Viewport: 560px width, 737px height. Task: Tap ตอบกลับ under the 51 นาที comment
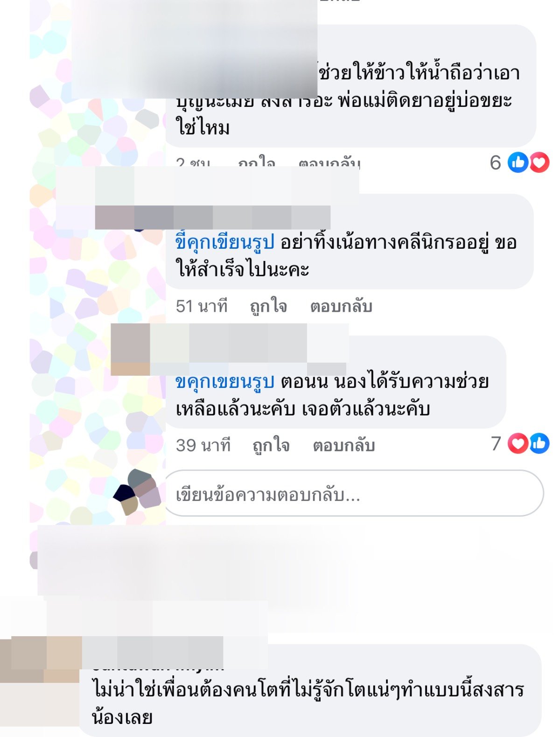point(341,306)
